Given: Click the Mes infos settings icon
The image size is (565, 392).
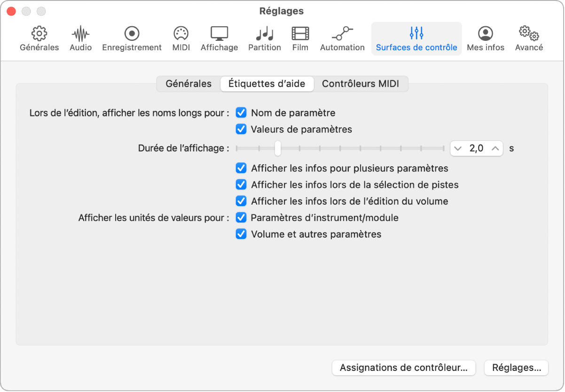Looking at the screenshot, I should tap(485, 38).
